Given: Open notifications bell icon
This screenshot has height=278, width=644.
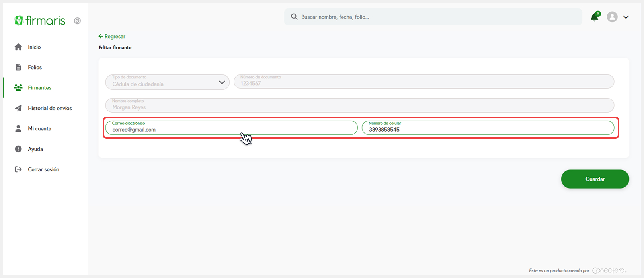Looking at the screenshot, I should [595, 17].
